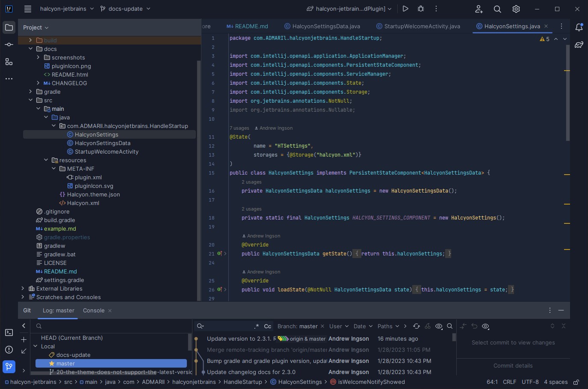Start debugging with the bug icon
This screenshot has width=588, height=389.
[x=421, y=9]
